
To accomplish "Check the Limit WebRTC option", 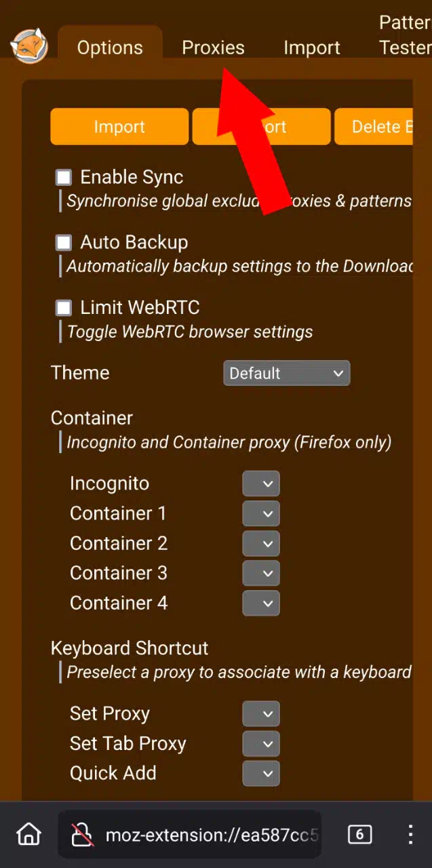I will (64, 308).
